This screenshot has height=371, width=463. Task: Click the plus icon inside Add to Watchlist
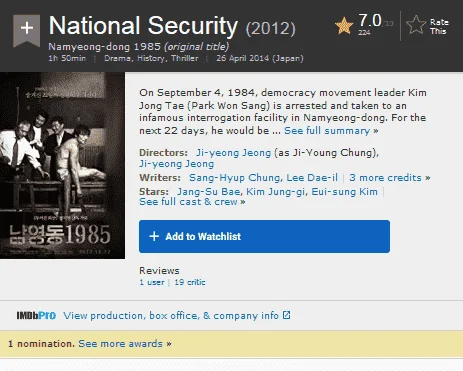[x=154, y=236]
